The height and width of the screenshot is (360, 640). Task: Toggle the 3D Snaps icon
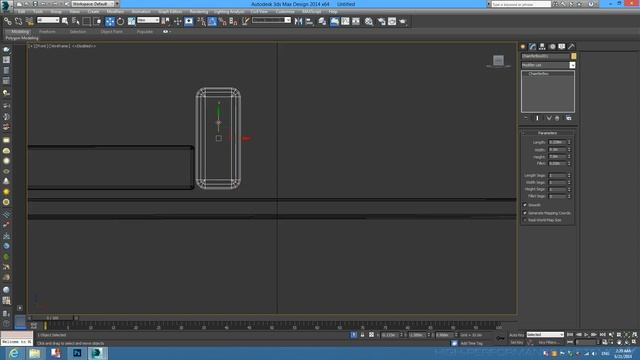point(202,21)
